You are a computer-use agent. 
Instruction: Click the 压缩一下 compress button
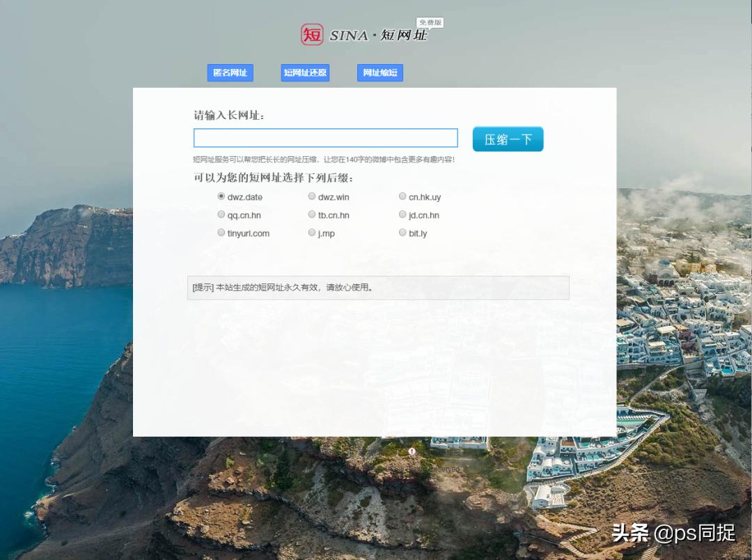[x=508, y=139]
